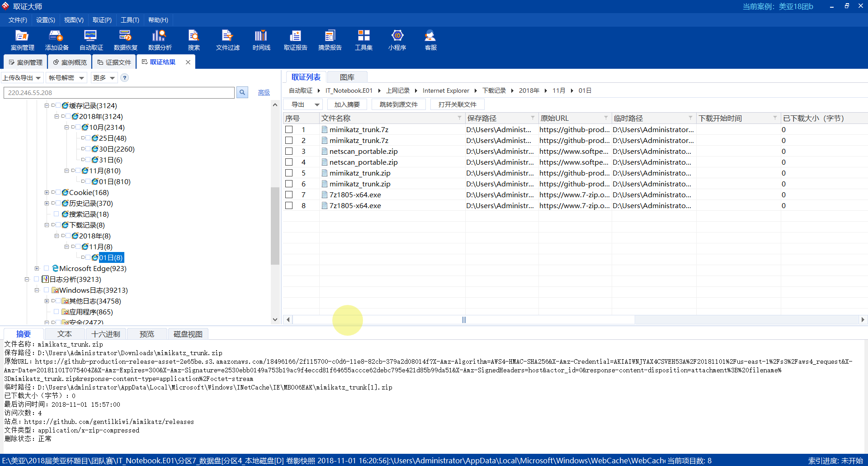Click Microsoft Edge icon in tree
The image size is (868, 466).
click(55, 268)
